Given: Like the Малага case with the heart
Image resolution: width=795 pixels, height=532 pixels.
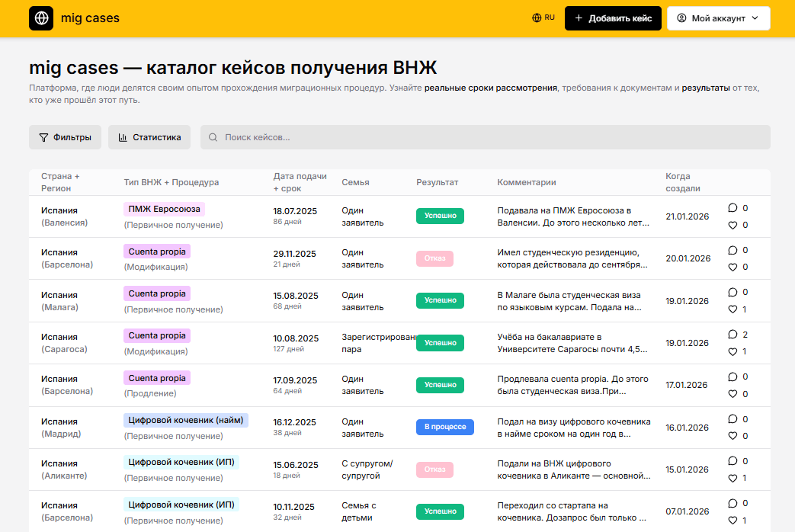Looking at the screenshot, I should coord(732,309).
